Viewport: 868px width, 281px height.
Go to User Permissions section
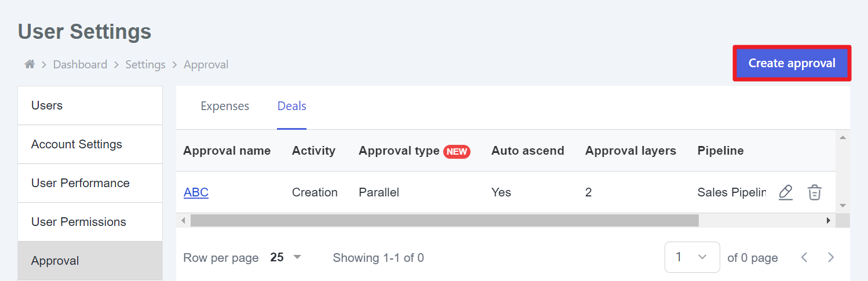click(x=90, y=222)
